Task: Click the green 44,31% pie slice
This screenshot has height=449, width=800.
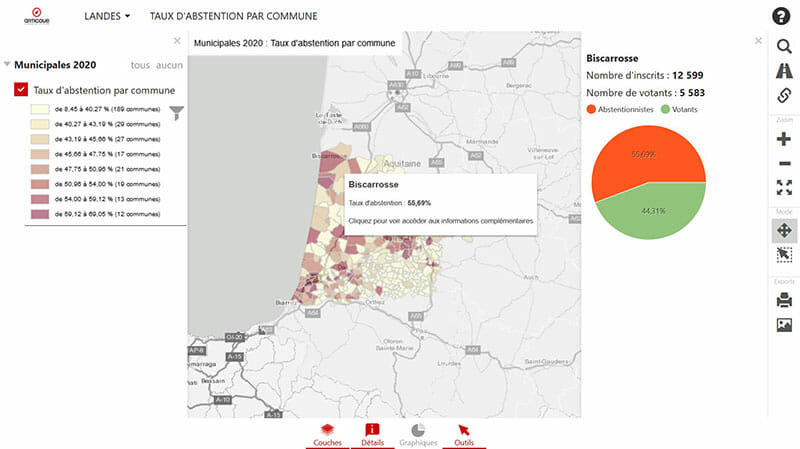Action: [654, 211]
